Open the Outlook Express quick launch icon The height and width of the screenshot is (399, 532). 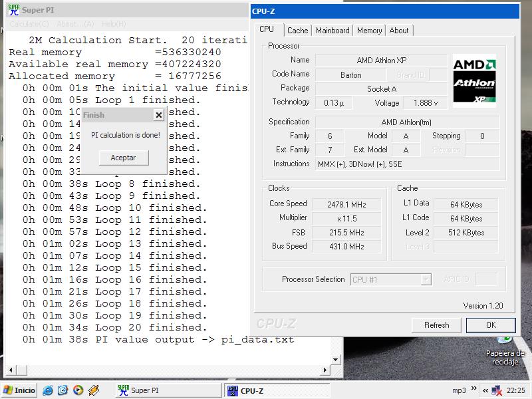point(63,390)
